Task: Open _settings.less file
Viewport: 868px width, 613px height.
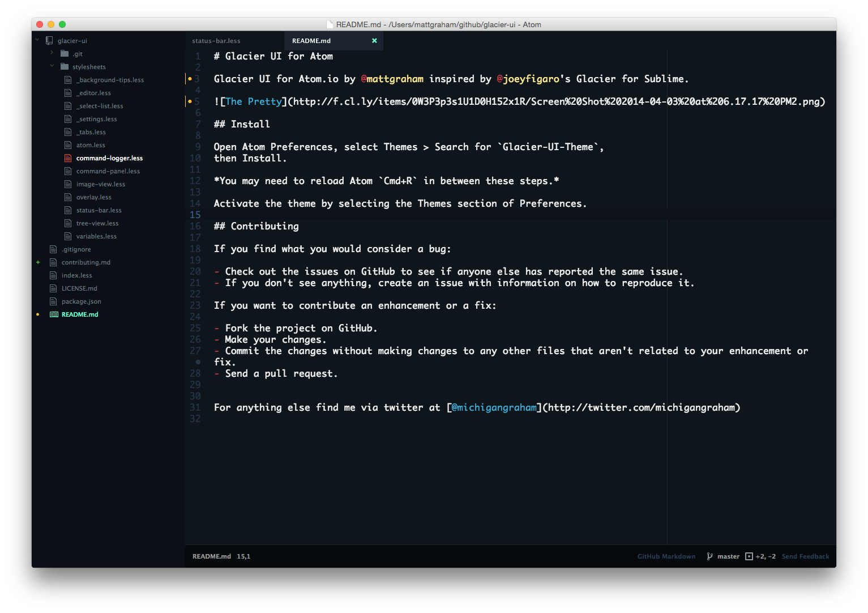Action: click(96, 119)
